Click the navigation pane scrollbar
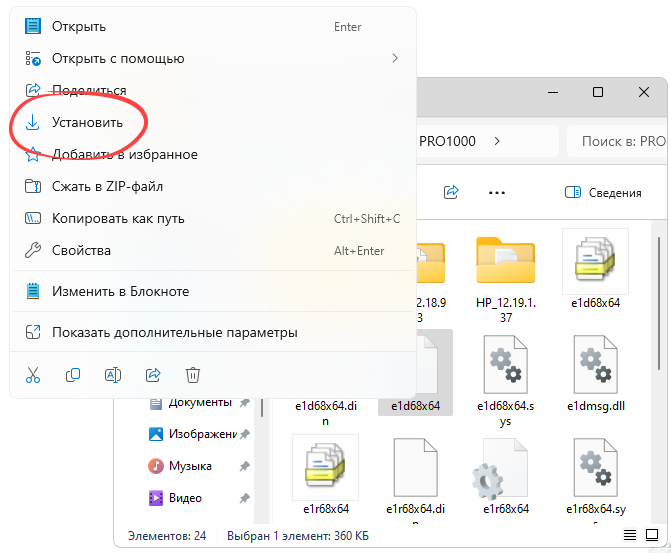Screen dimensions: 671x553 [262, 407]
